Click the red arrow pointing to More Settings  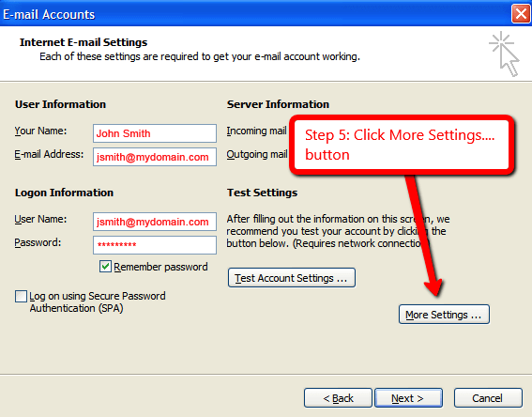[424, 235]
